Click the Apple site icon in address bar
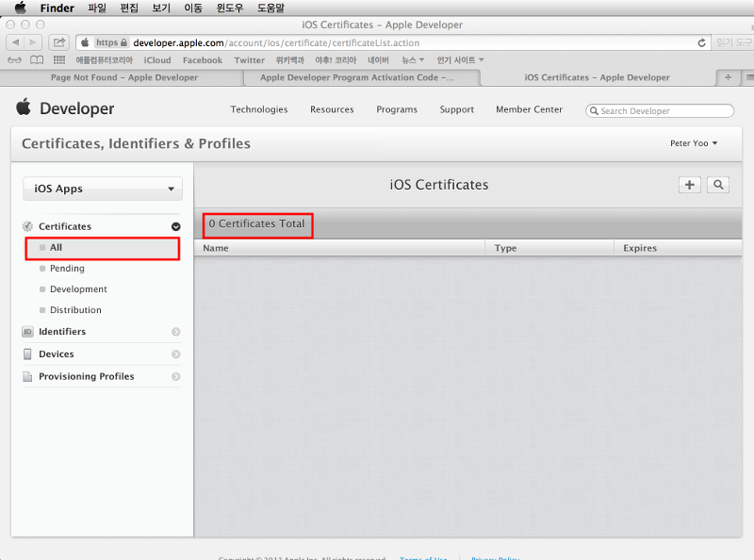The height and width of the screenshot is (560, 754). (x=85, y=42)
